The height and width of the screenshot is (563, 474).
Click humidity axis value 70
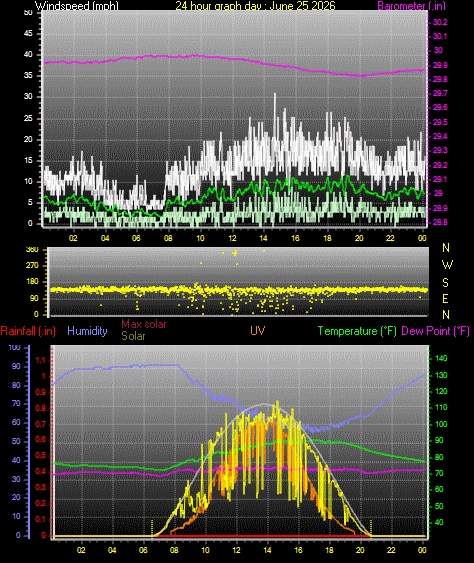pyautogui.click(x=16, y=404)
